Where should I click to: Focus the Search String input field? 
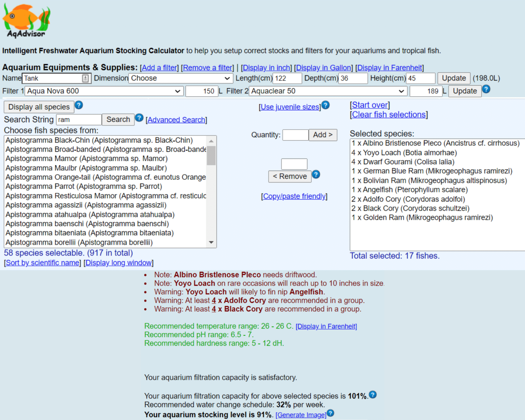coord(79,119)
